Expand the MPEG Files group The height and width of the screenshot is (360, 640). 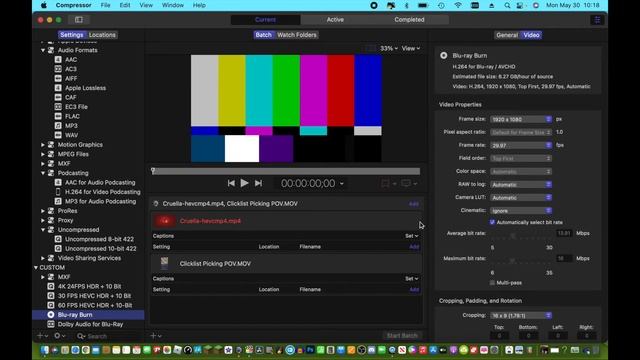pyautogui.click(x=43, y=154)
